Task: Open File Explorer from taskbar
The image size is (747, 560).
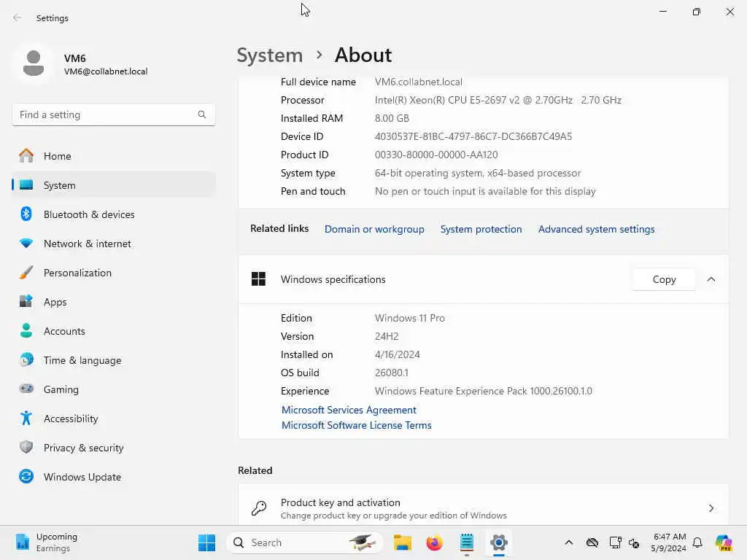Action: [403, 542]
